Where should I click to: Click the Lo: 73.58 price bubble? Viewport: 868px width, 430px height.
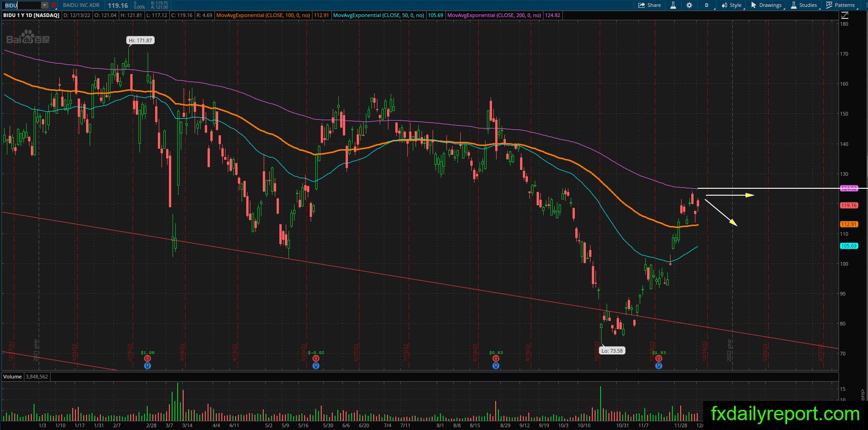612,350
